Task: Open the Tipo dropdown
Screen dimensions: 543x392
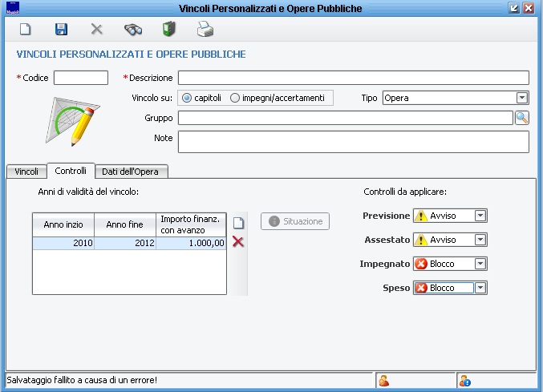Action: [x=522, y=98]
